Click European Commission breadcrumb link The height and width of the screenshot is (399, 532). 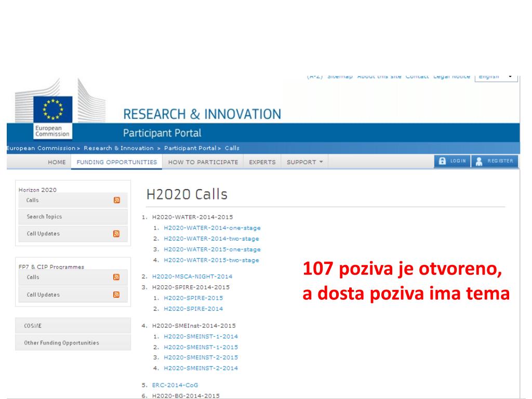[41, 148]
